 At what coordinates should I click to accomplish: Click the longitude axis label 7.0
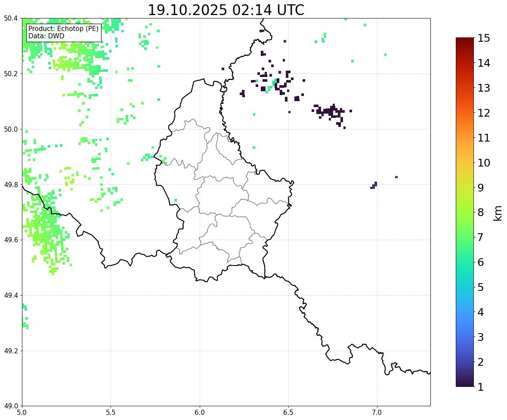click(377, 413)
